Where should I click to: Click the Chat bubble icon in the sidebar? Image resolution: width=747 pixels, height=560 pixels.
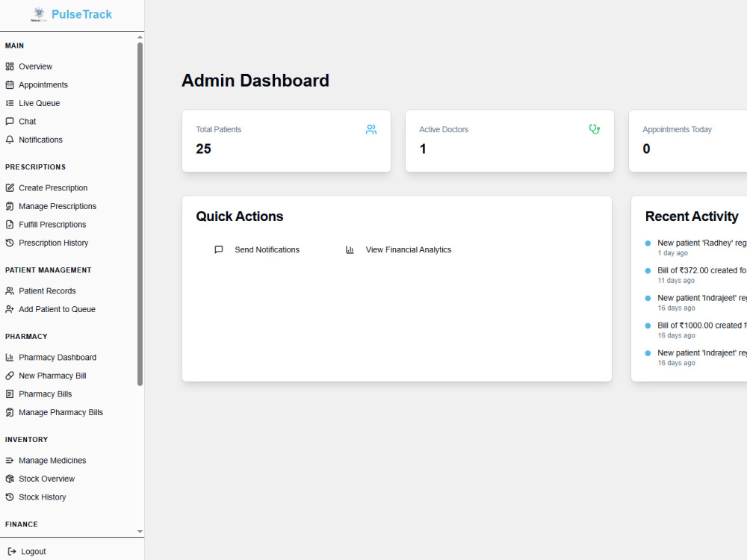point(10,122)
